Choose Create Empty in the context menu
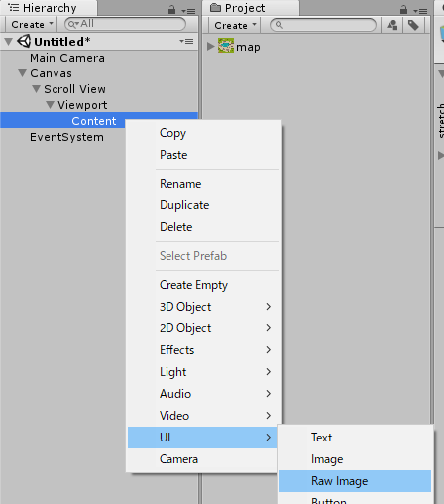 204,285
